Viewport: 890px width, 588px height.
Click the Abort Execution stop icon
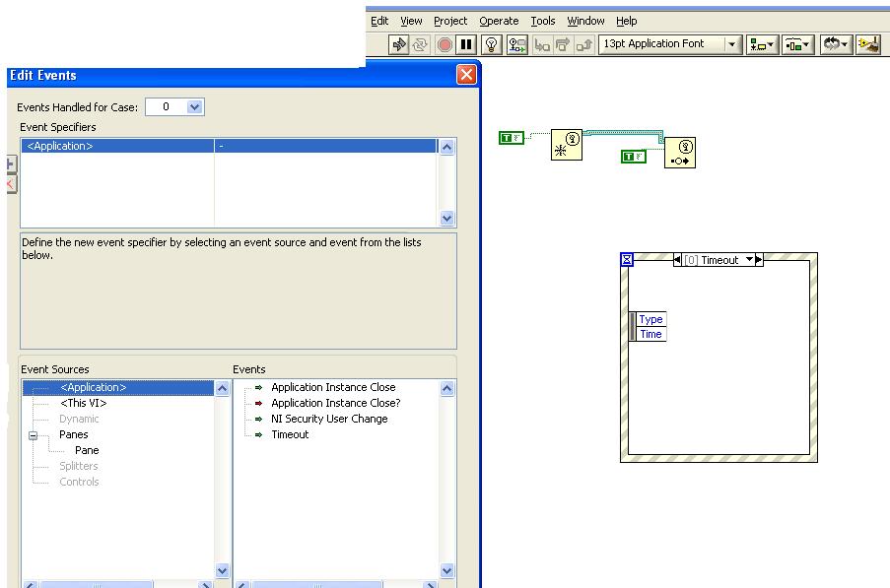tap(445, 44)
